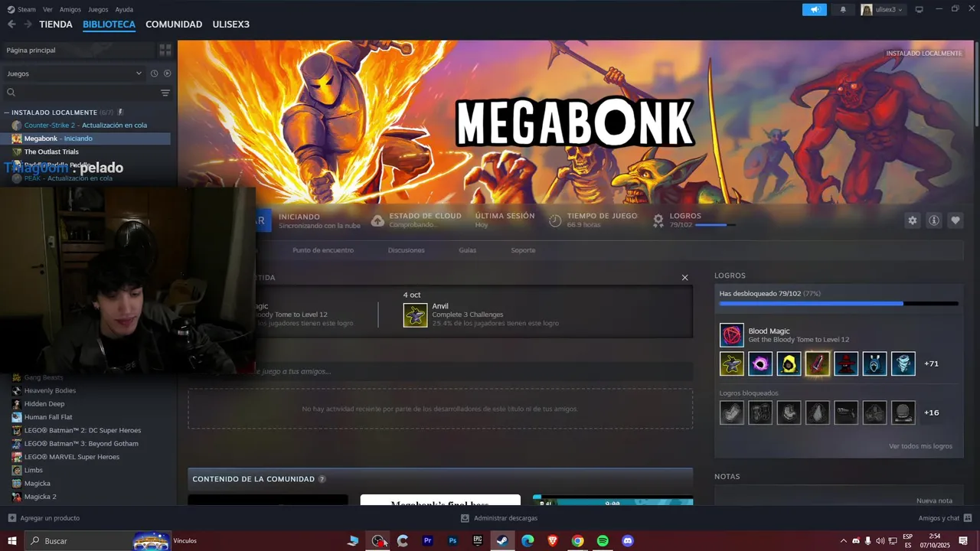Open Amigos y chat

tap(945, 518)
